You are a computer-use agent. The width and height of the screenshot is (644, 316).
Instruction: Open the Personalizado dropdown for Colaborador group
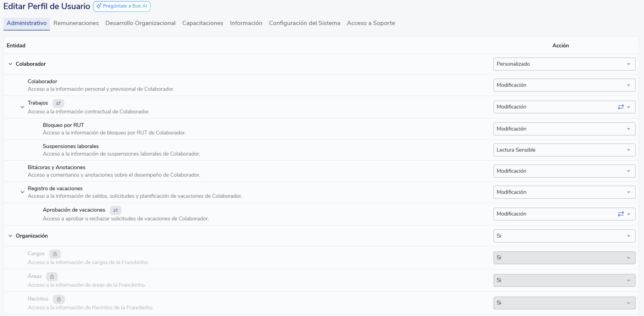564,64
